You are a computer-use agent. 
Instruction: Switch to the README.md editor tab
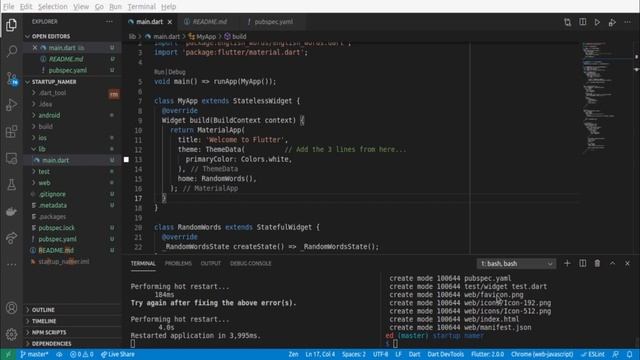(209, 22)
